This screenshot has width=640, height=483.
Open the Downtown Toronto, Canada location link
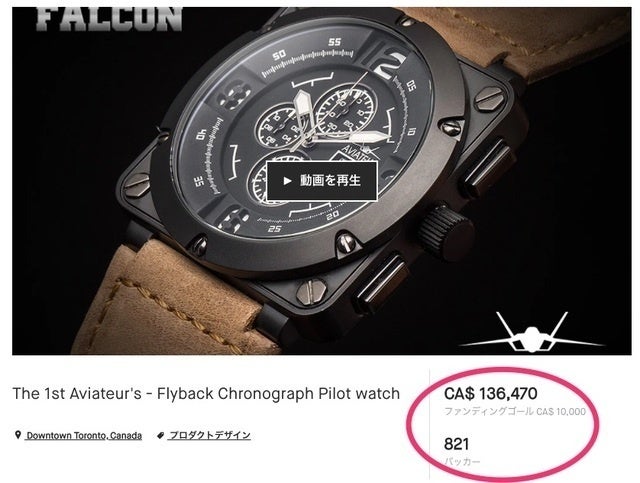84,436
